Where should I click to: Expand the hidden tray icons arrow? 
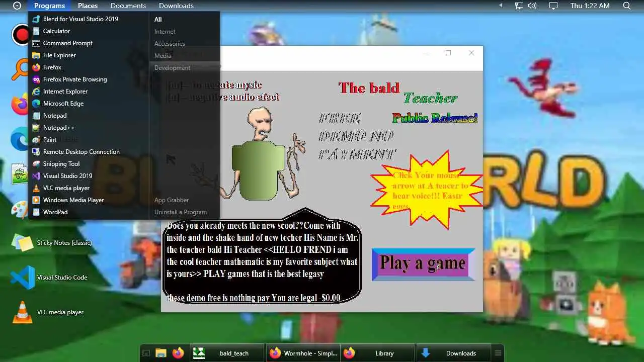(x=501, y=6)
